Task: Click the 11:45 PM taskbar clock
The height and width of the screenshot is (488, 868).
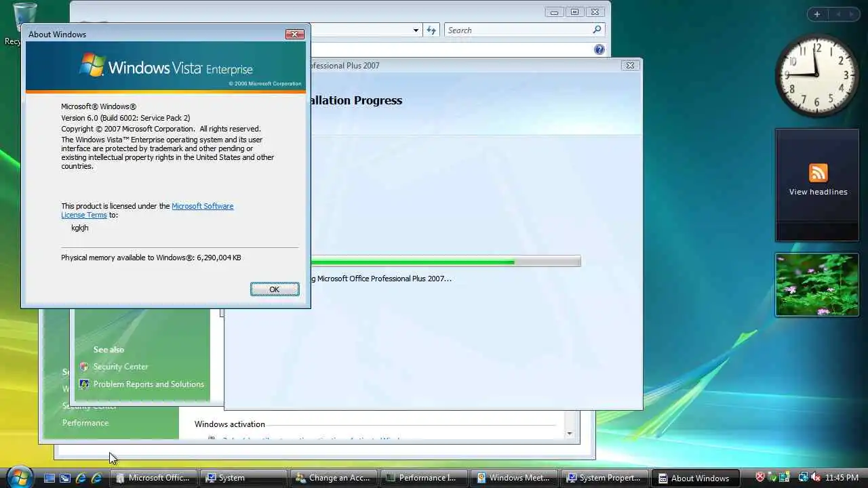Action: pos(842,478)
